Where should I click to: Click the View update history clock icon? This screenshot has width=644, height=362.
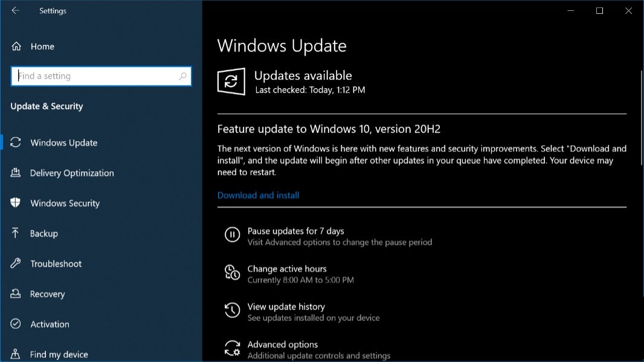coord(232,311)
